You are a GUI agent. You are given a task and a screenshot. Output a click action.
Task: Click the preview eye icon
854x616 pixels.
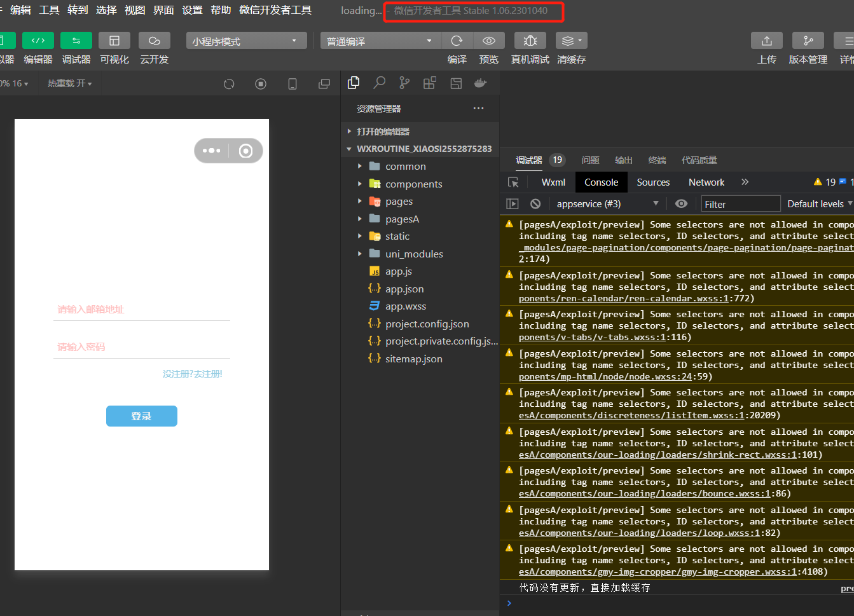coord(489,41)
